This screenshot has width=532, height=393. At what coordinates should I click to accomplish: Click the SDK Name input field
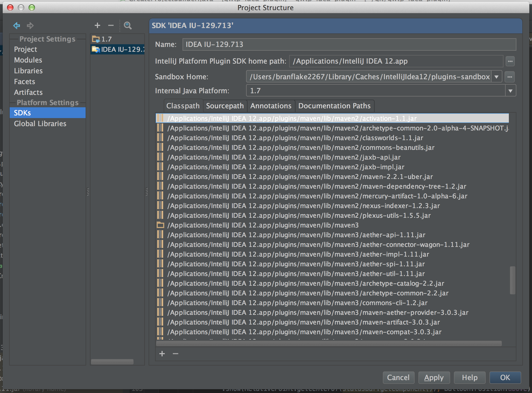349,44
